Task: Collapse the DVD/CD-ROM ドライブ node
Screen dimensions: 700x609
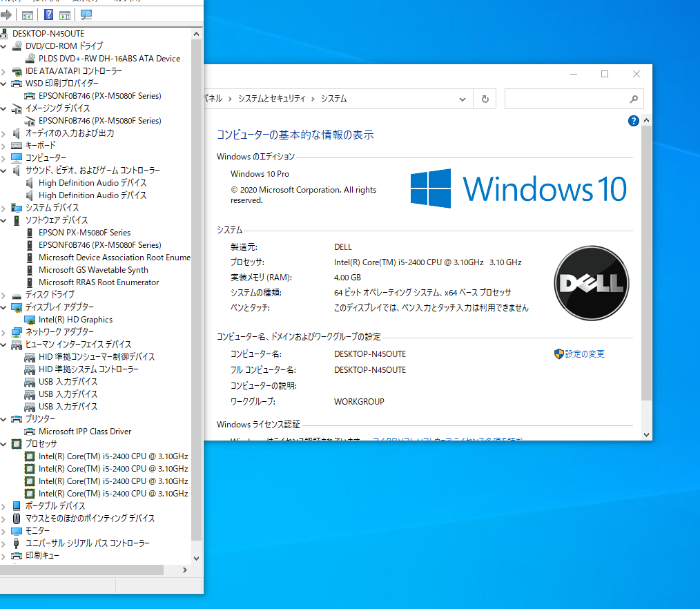Action: coord(3,46)
